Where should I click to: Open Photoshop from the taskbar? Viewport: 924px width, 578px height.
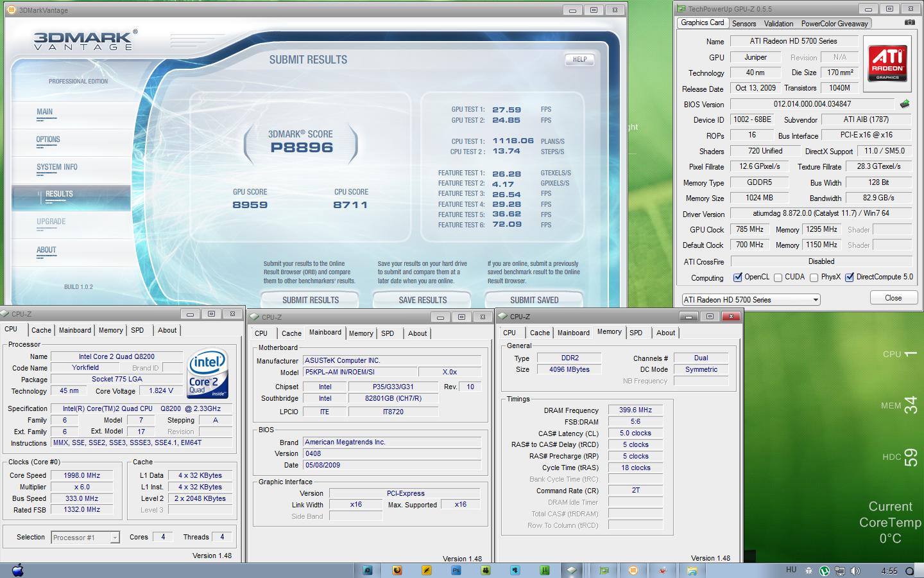[x=456, y=570]
